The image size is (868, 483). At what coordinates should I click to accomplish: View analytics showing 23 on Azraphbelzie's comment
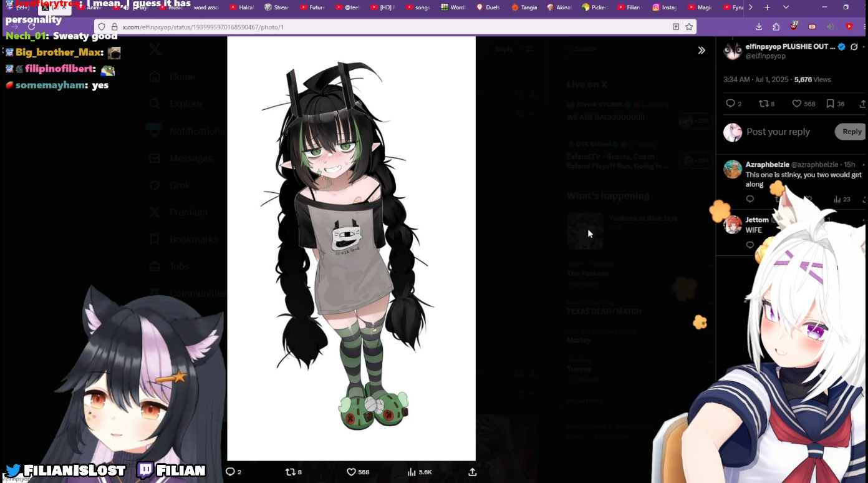842,199
